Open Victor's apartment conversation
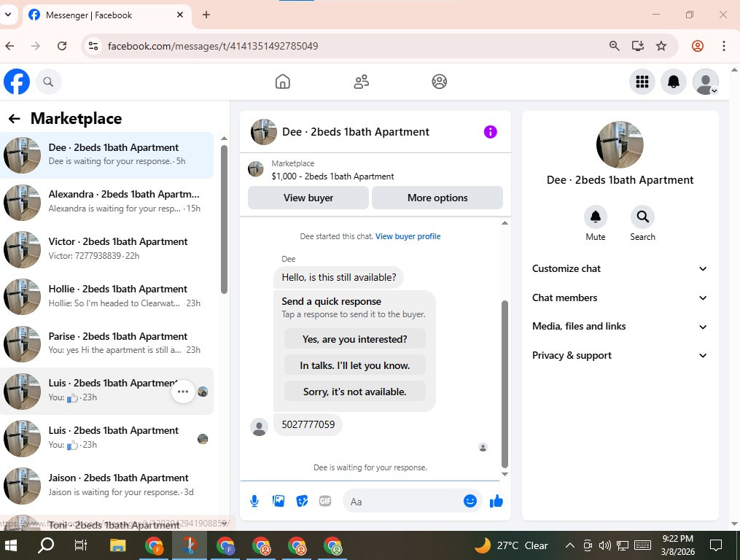 [x=106, y=249]
